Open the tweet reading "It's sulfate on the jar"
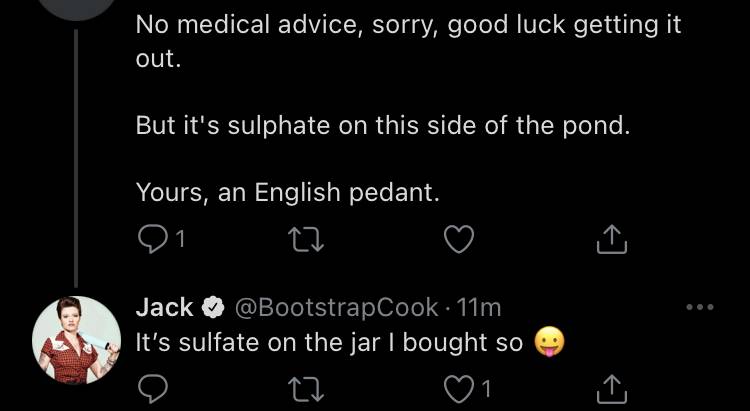 (329, 342)
